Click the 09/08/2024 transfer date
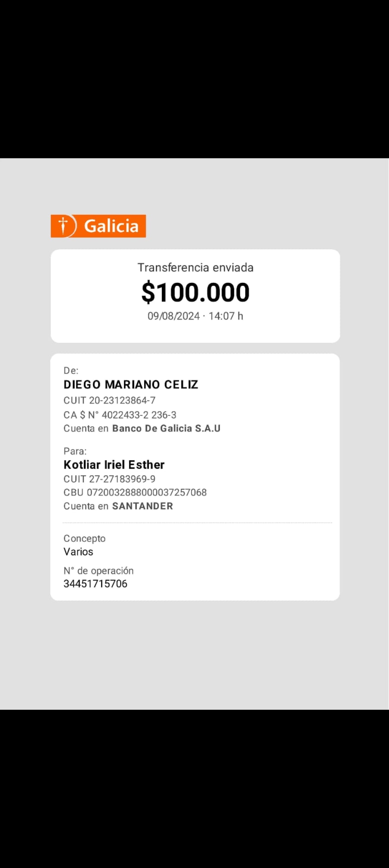The height and width of the screenshot is (868, 389). point(174,316)
